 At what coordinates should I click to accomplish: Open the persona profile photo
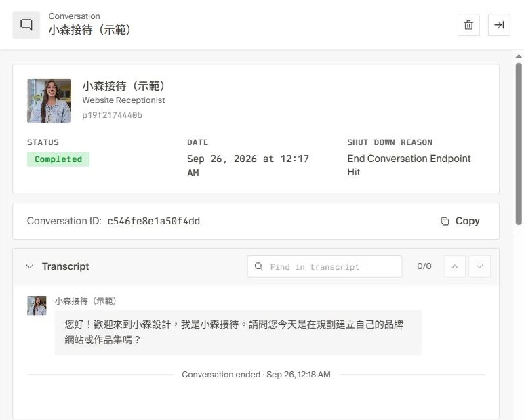click(x=49, y=100)
